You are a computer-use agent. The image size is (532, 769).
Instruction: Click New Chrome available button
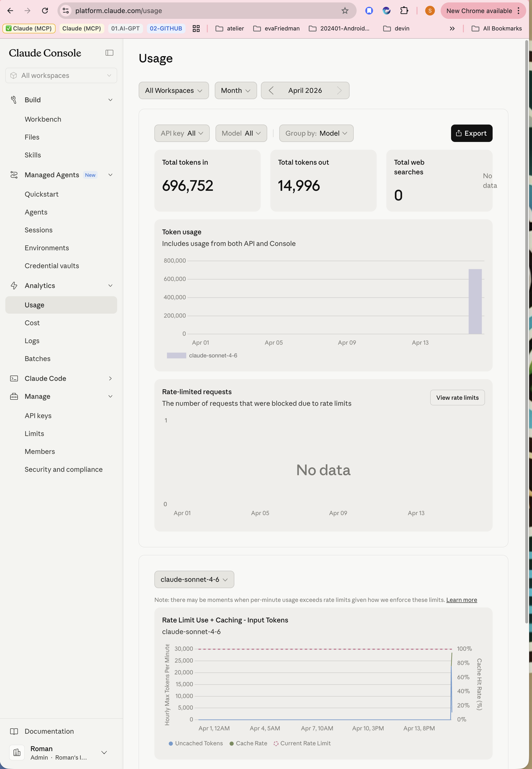pyautogui.click(x=479, y=11)
